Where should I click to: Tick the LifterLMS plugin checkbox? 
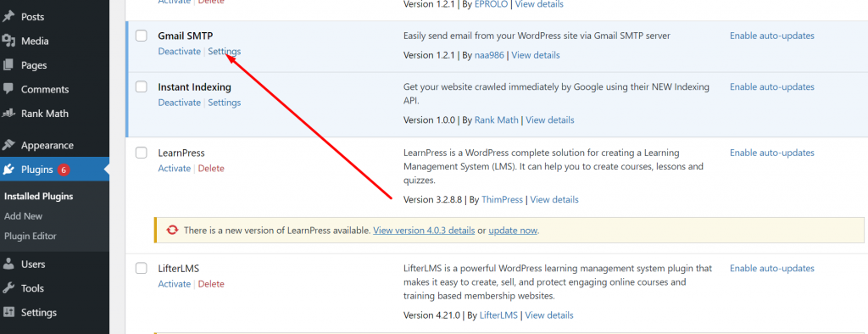point(142,268)
